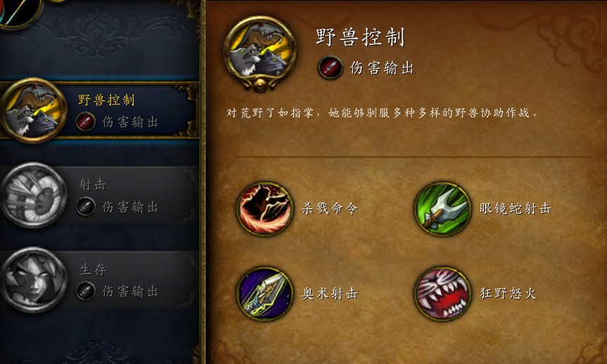Select the grayscale 射击 (Marksmanship) spec icon
This screenshot has height=364, width=607.
[x=34, y=195]
